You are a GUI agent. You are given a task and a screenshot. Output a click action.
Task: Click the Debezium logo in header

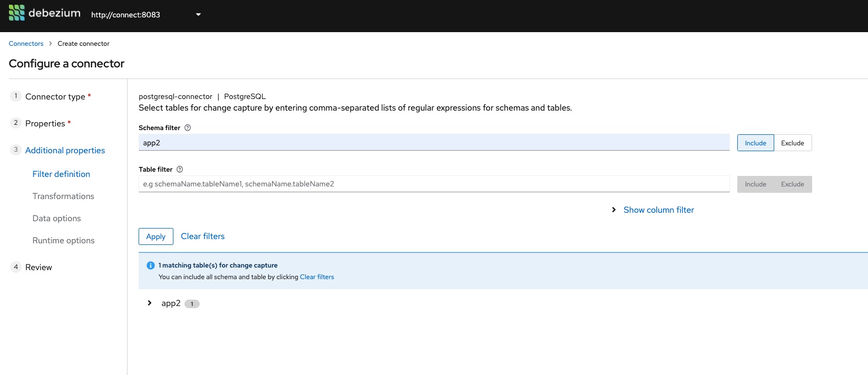pyautogui.click(x=45, y=13)
